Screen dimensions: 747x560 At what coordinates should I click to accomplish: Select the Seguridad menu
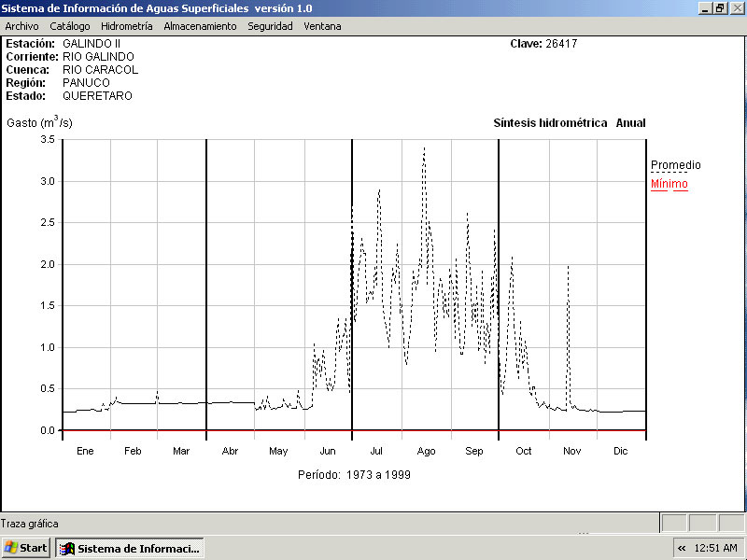point(270,26)
